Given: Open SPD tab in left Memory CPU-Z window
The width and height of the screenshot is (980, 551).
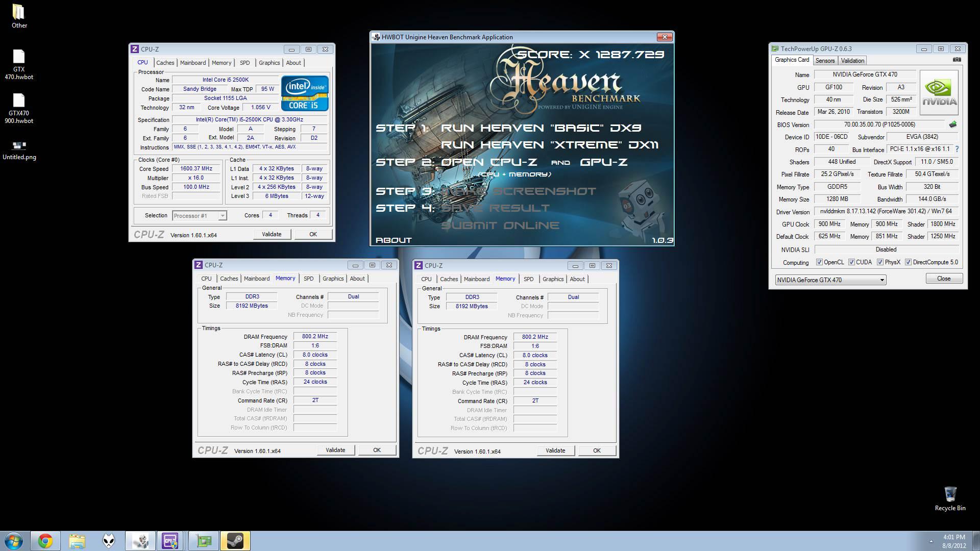Looking at the screenshot, I should [x=308, y=279].
